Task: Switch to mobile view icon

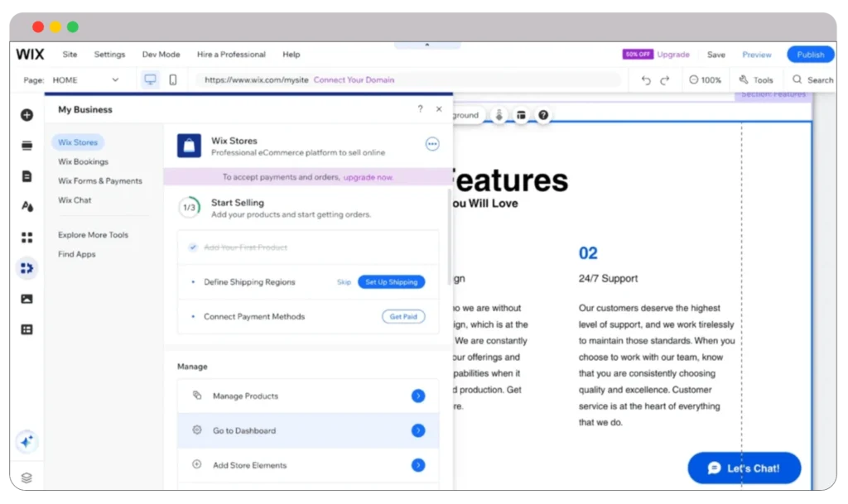Action: (173, 80)
